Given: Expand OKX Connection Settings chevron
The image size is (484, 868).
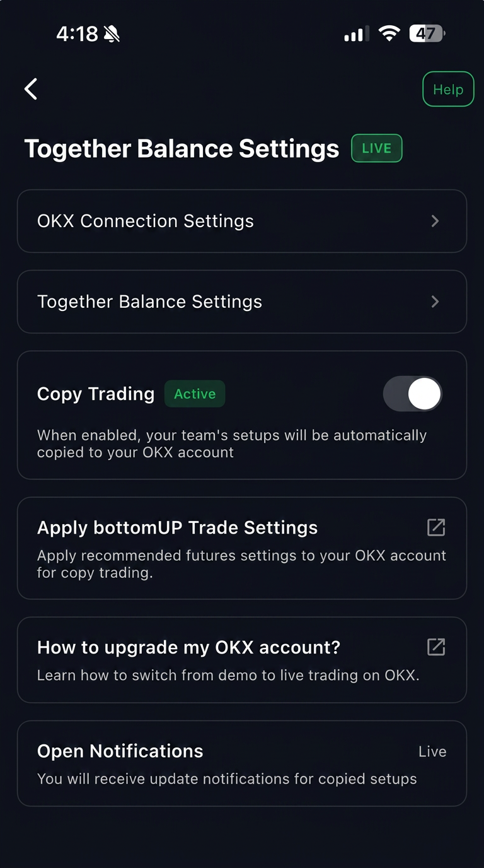Looking at the screenshot, I should pyautogui.click(x=435, y=221).
